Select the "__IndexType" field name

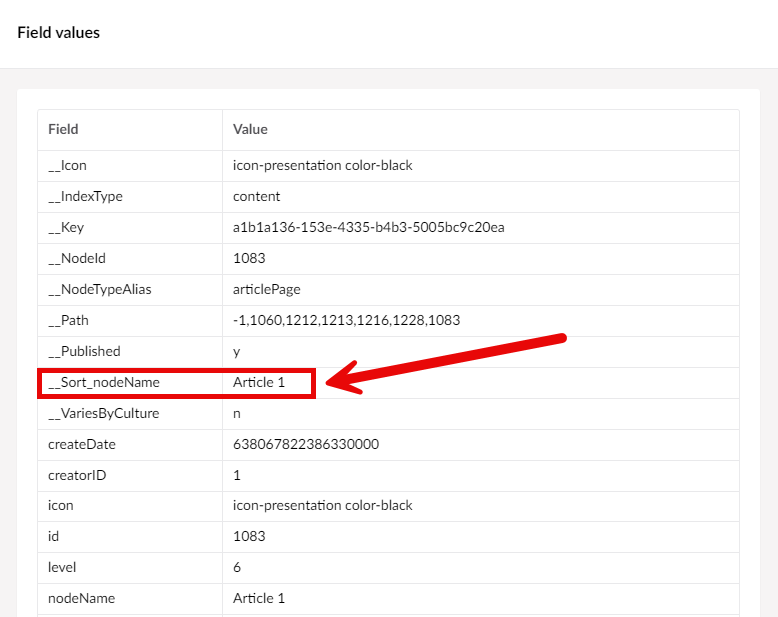pyautogui.click(x=85, y=196)
